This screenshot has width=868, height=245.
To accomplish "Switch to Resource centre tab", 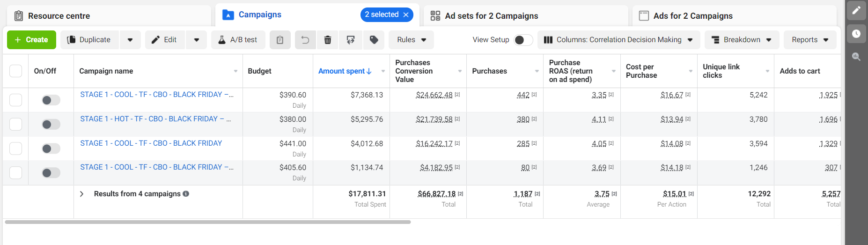I will coord(109,16).
